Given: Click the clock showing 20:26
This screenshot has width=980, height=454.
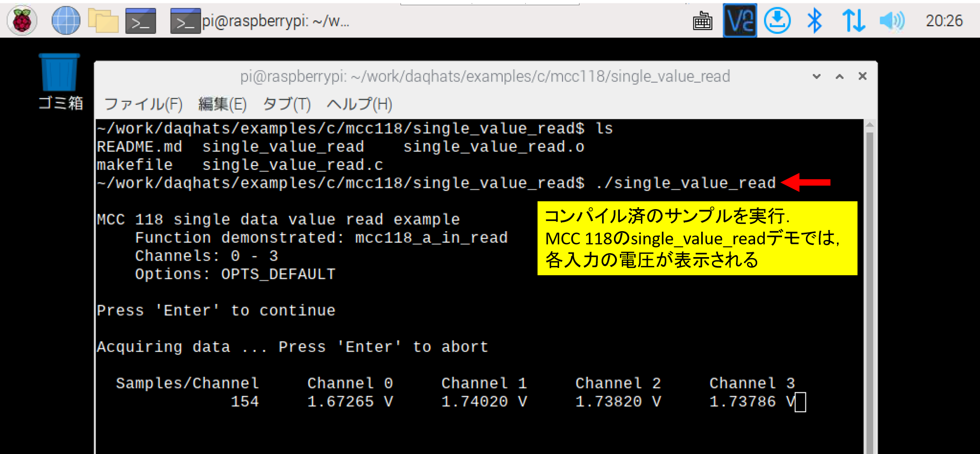Looking at the screenshot, I should (x=944, y=21).
